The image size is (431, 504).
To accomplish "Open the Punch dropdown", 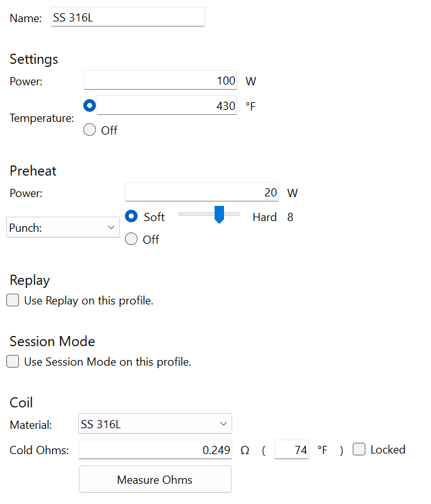I will [x=62, y=227].
